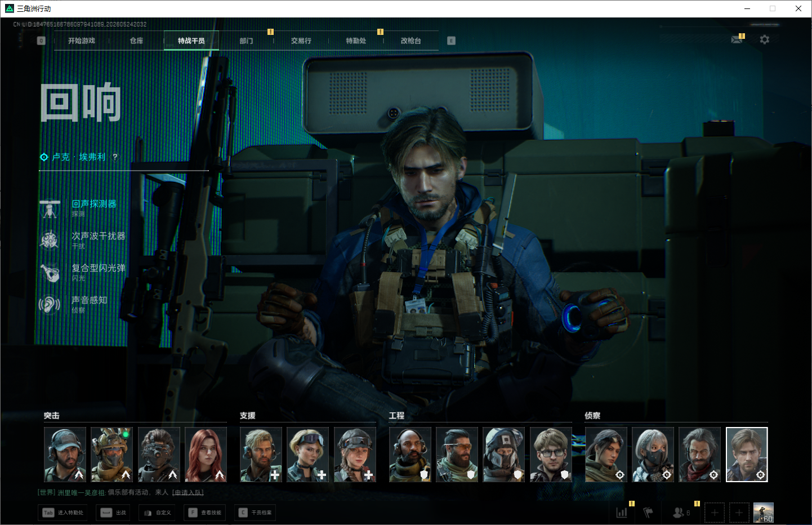Pick the silver-haired masked recon operator

point(653,455)
